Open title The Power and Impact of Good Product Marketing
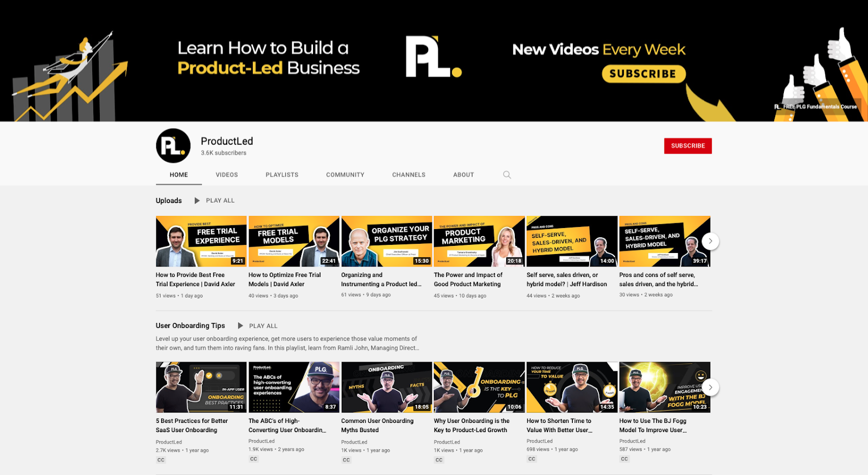 pyautogui.click(x=468, y=280)
